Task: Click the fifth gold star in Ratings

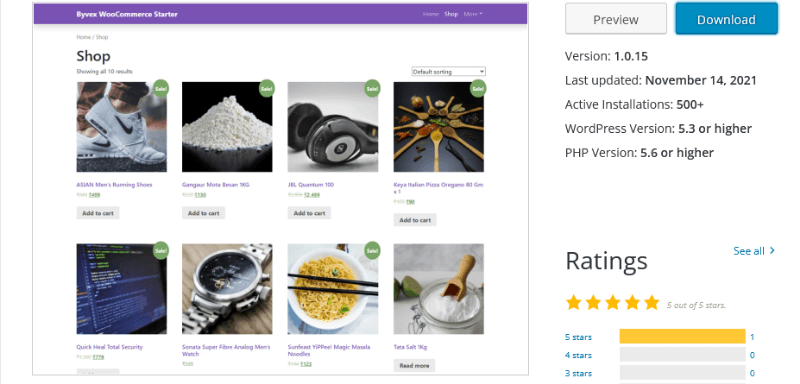Action: click(x=652, y=302)
